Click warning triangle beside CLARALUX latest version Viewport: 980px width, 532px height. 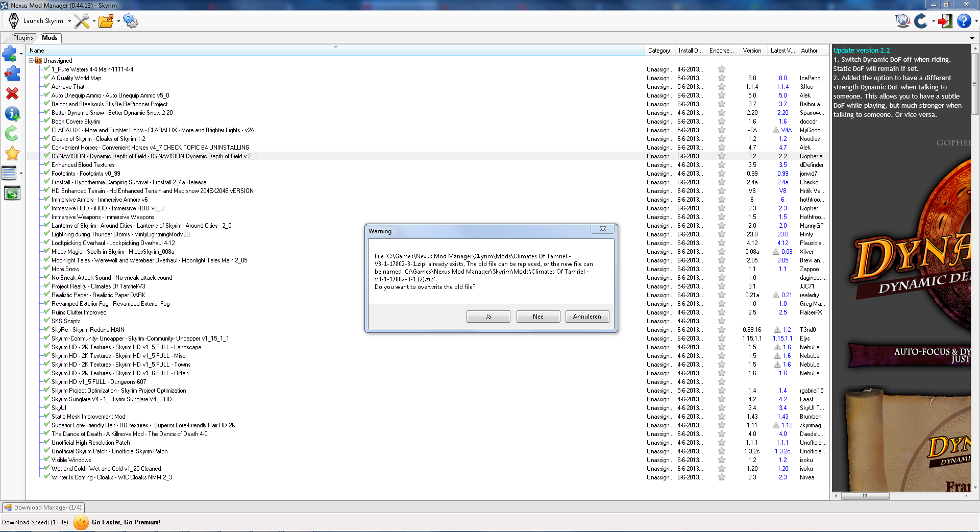(776, 130)
